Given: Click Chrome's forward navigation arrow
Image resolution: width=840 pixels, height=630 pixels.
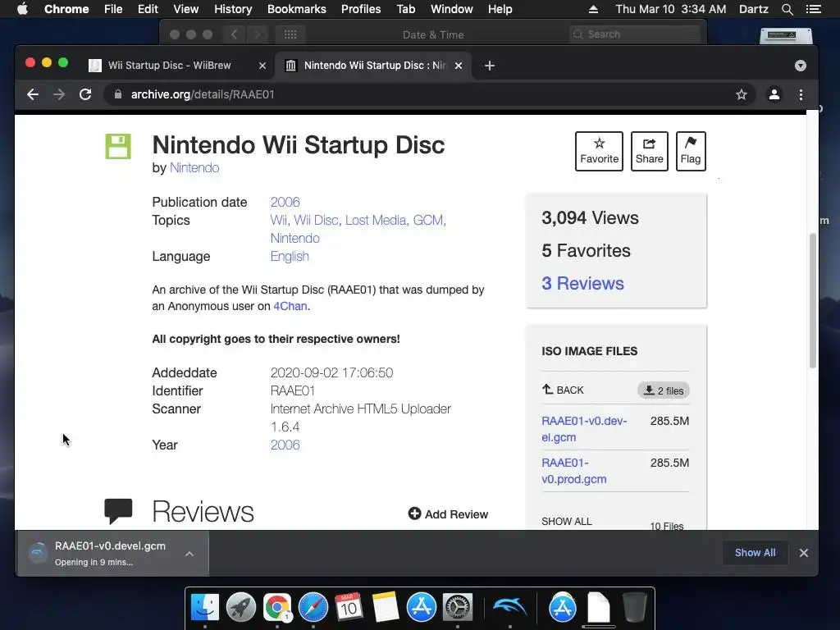Looking at the screenshot, I should click(x=59, y=95).
